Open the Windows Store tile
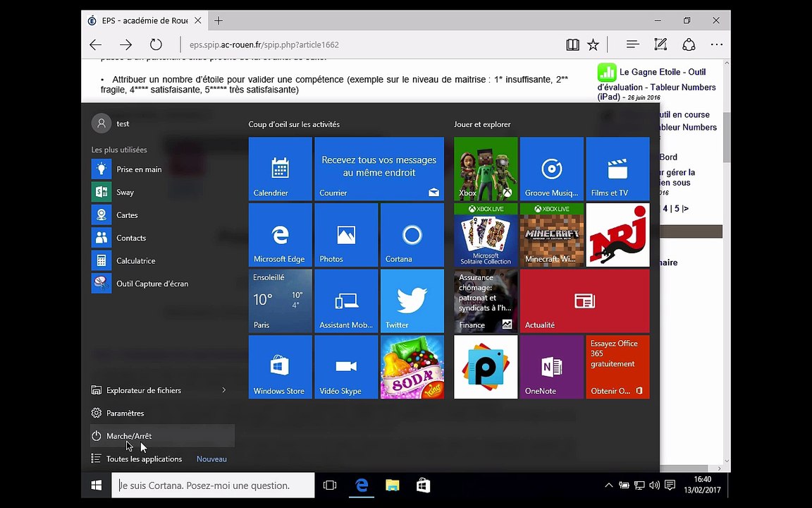The width and height of the screenshot is (812, 508). [280, 367]
